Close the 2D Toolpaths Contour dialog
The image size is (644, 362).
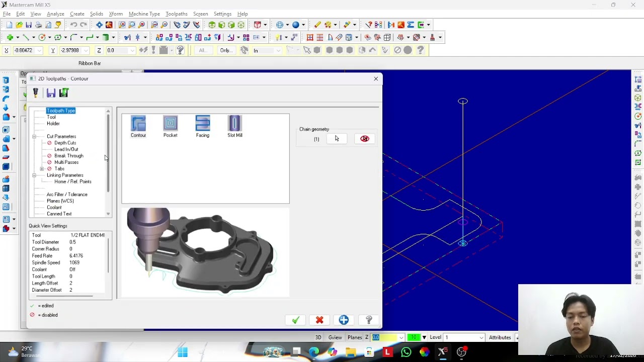pos(376,78)
